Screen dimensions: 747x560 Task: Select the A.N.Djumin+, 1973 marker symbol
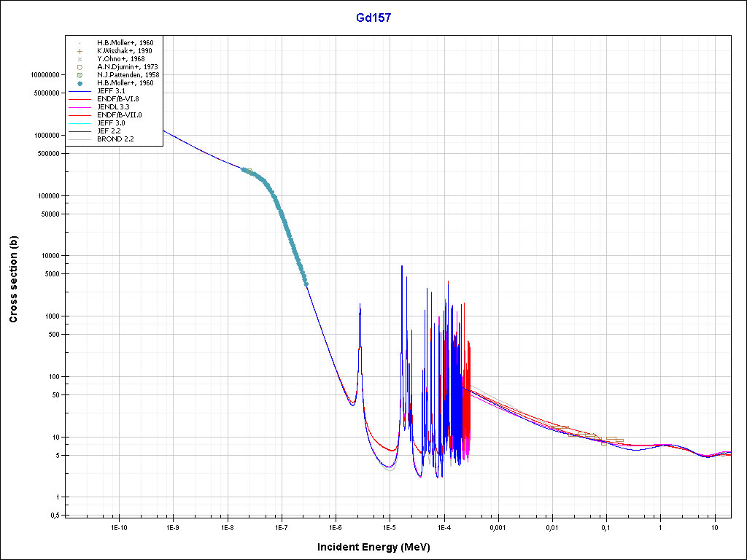point(80,67)
